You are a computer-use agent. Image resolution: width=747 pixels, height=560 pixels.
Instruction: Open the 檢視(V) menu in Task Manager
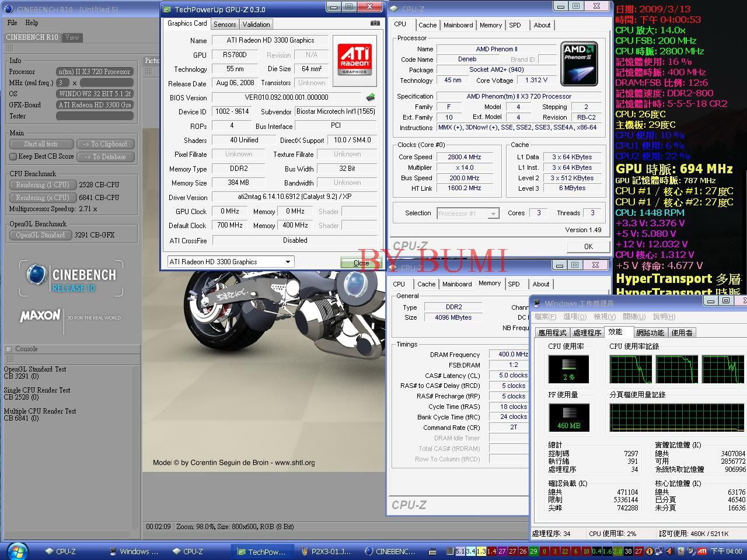(x=604, y=317)
